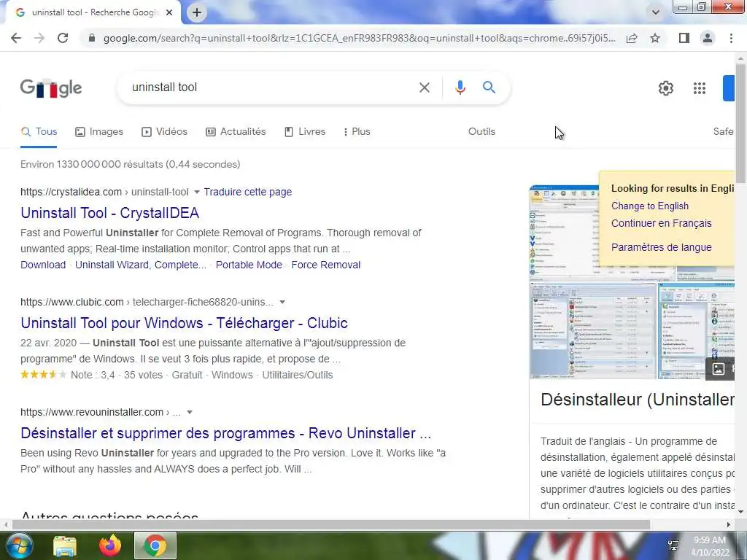Click the horizontal scrollbar thumb

pyautogui.click(x=331, y=525)
